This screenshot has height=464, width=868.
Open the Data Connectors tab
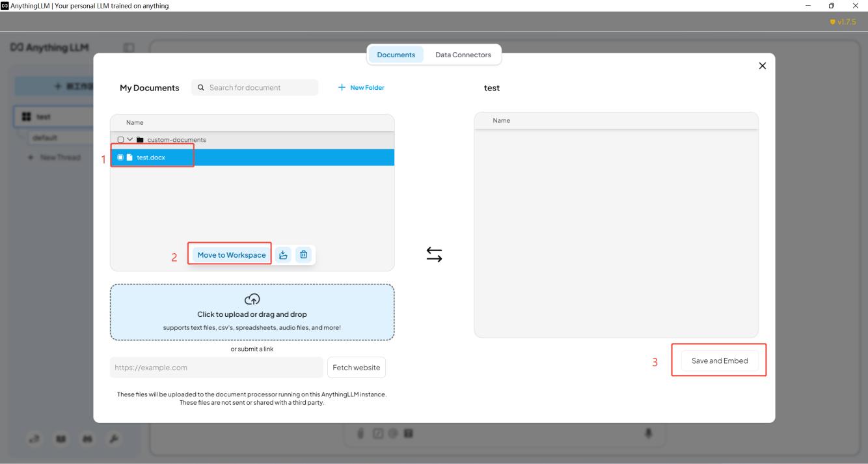pos(463,55)
